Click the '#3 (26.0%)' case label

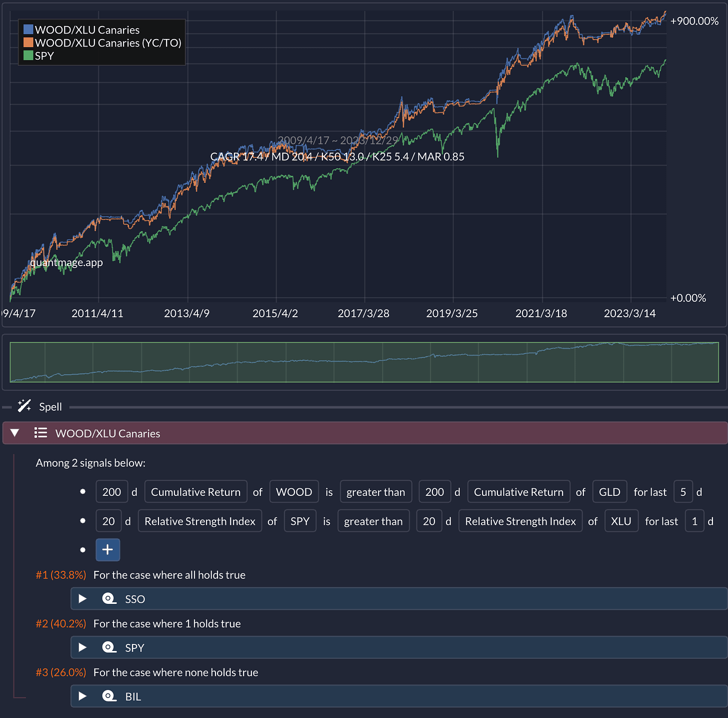[x=61, y=672]
